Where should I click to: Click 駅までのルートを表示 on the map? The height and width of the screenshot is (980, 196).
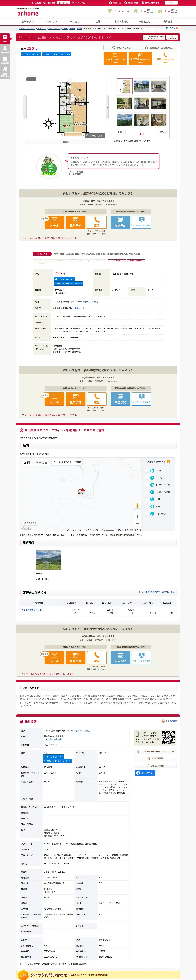coord(67,462)
